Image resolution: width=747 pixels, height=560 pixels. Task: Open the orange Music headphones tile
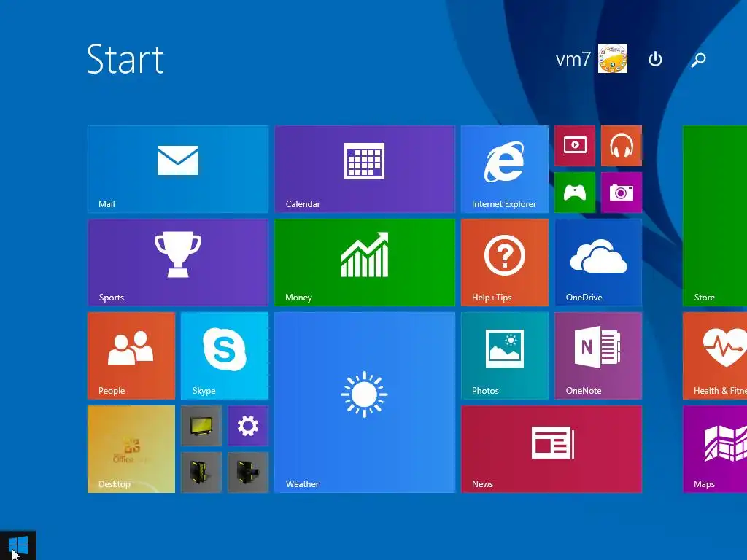tap(622, 146)
